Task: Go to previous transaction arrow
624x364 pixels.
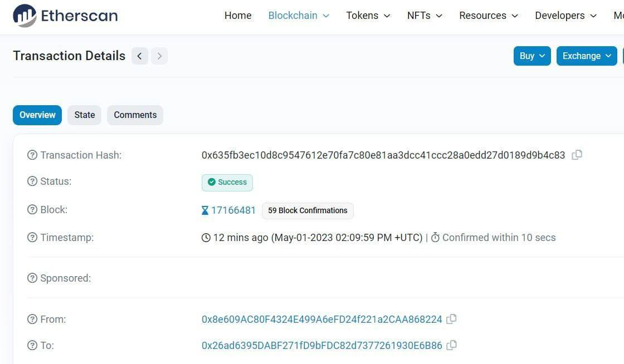Action: pyautogui.click(x=140, y=56)
